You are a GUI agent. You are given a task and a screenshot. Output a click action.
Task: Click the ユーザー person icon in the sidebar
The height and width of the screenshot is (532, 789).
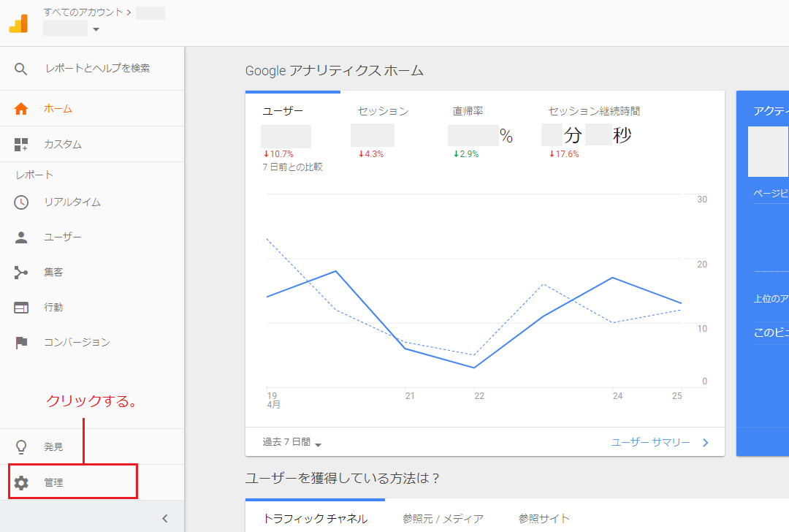coord(21,237)
